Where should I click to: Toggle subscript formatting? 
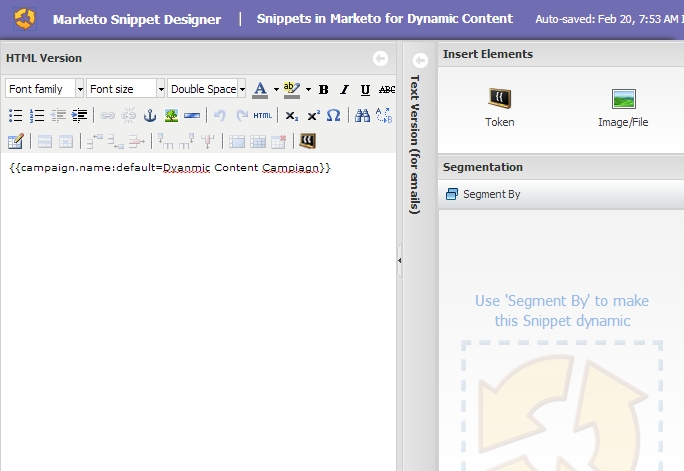pyautogui.click(x=292, y=116)
